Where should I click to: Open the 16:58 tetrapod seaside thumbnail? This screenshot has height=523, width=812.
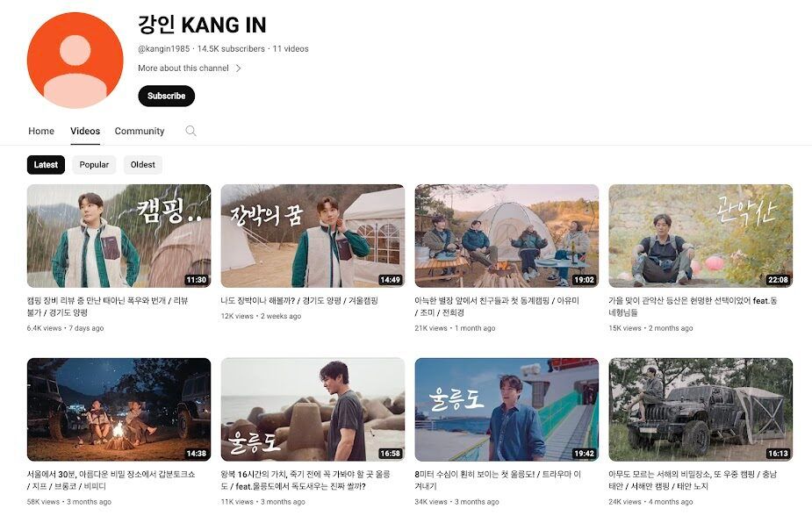[313, 410]
